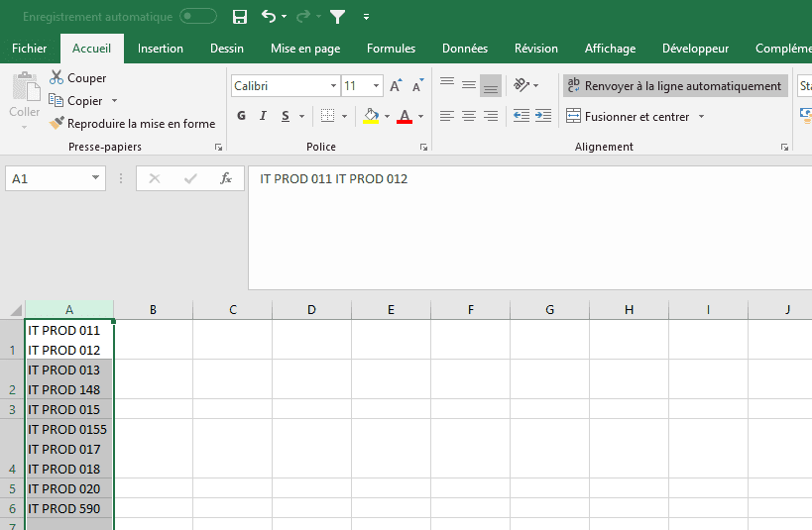
Task: Click the center horizontal alignment icon
Action: [x=468, y=117]
